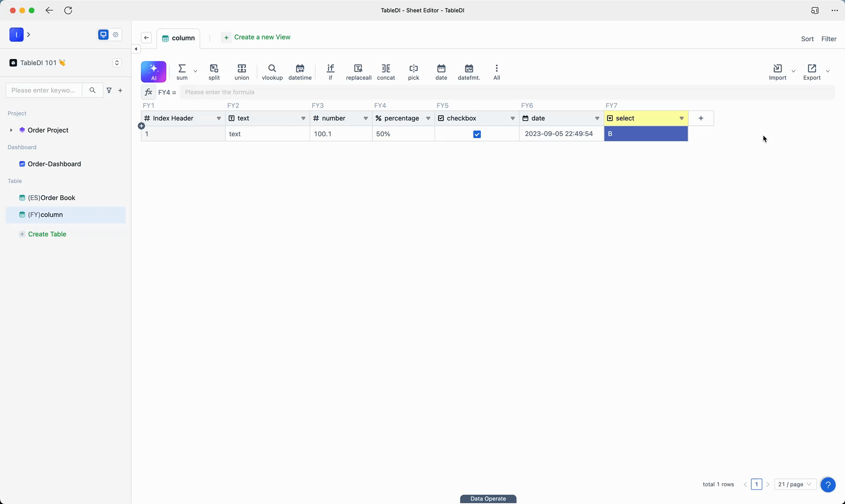The width and height of the screenshot is (845, 504).
Task: Expand the Export options arrow
Action: pos(828,71)
